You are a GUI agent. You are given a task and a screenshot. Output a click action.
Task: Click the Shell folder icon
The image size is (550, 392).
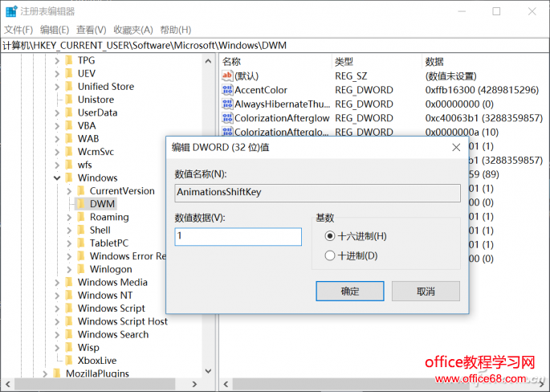coord(81,230)
